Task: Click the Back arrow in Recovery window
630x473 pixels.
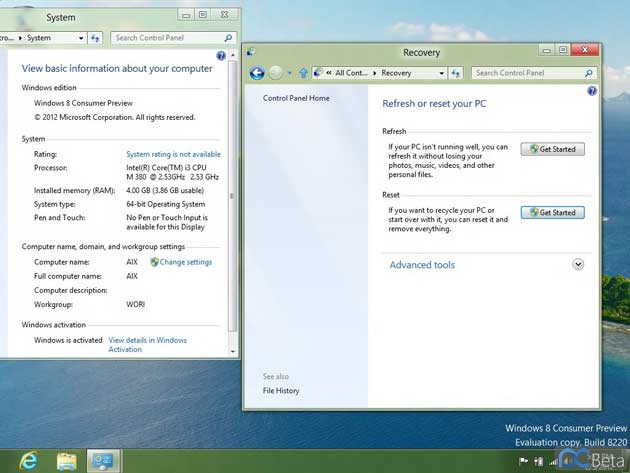Action: tap(257, 73)
